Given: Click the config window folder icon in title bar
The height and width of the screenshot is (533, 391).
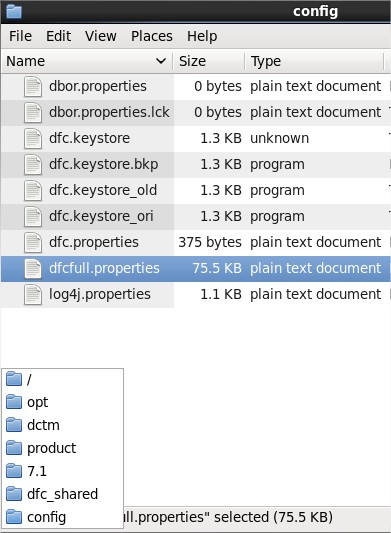Looking at the screenshot, I should point(14,11).
